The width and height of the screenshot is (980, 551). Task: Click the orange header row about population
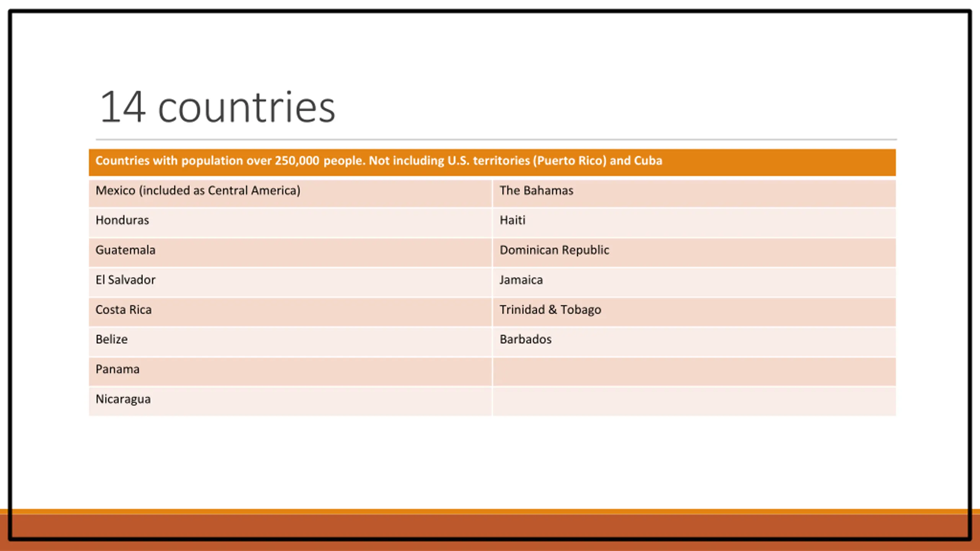coord(492,163)
